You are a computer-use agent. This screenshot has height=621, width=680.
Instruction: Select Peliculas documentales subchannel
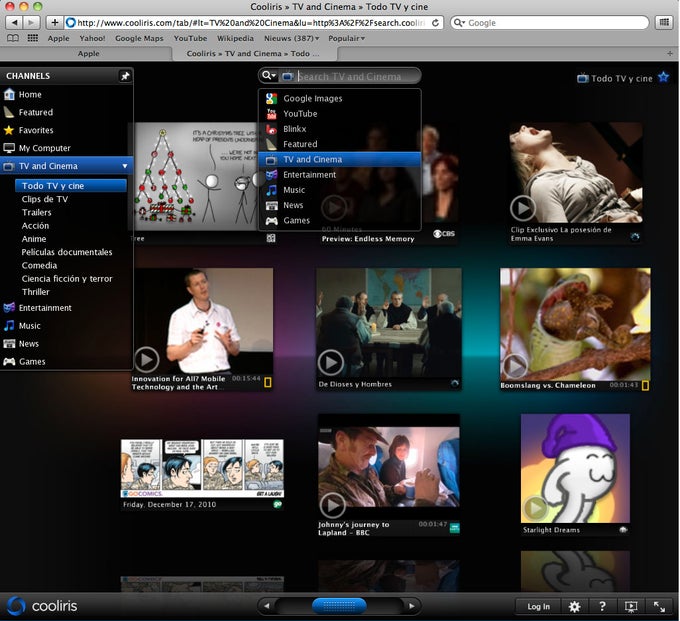tap(67, 252)
